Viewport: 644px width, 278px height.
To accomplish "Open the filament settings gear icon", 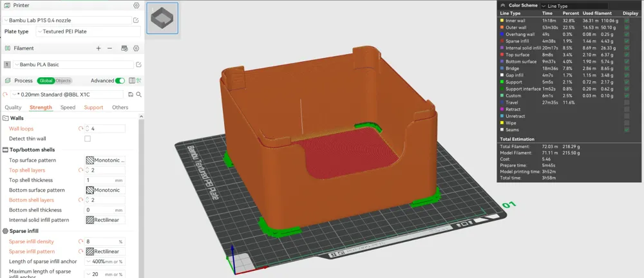I will click(x=137, y=48).
